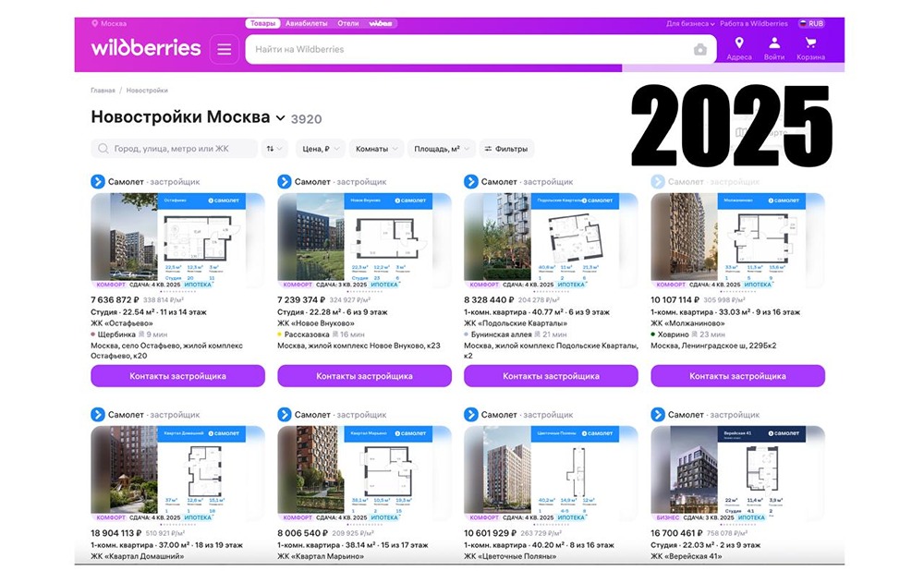The image size is (924, 571).
Task: Select the Товары tab
Action: (262, 24)
